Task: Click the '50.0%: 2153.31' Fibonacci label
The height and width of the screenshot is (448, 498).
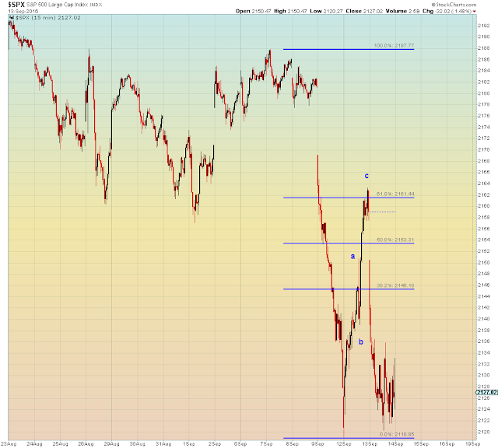Action: point(395,240)
